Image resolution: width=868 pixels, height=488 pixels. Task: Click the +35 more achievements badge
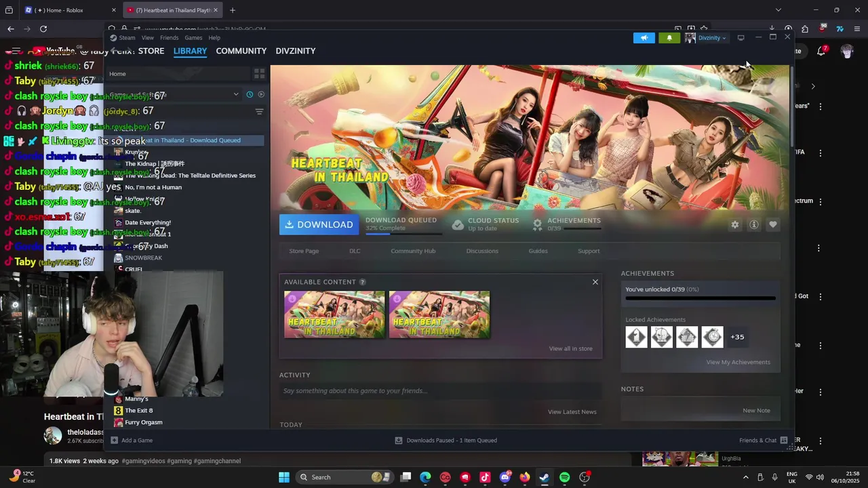click(737, 337)
